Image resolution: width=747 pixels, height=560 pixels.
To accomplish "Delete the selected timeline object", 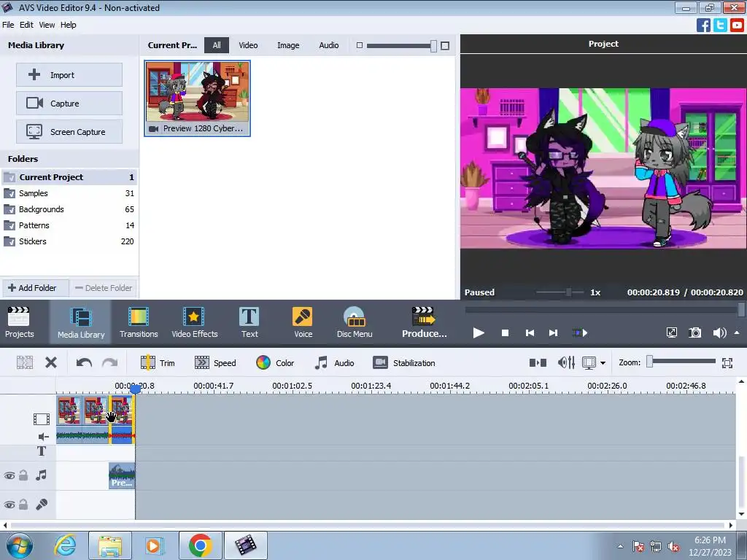I will [x=51, y=363].
